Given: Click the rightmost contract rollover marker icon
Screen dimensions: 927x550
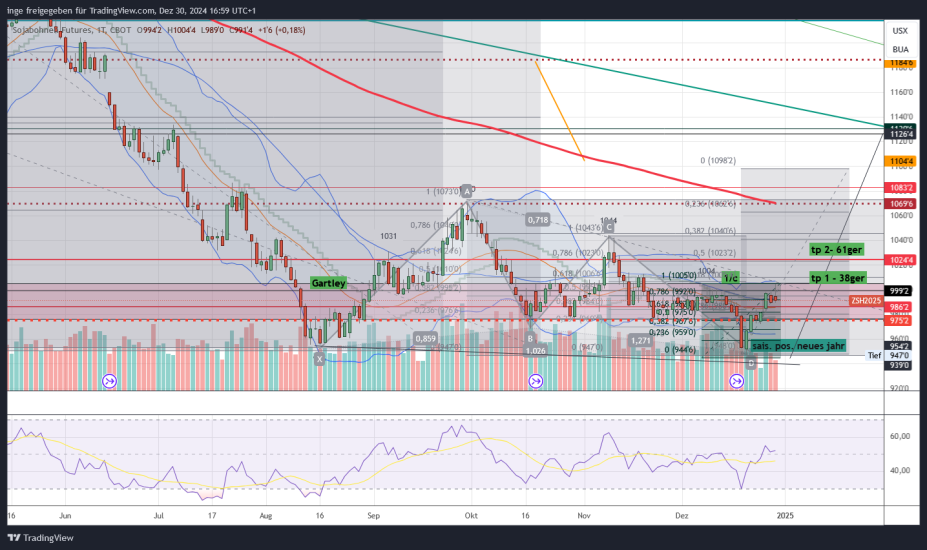Looking at the screenshot, I should tap(737, 380).
